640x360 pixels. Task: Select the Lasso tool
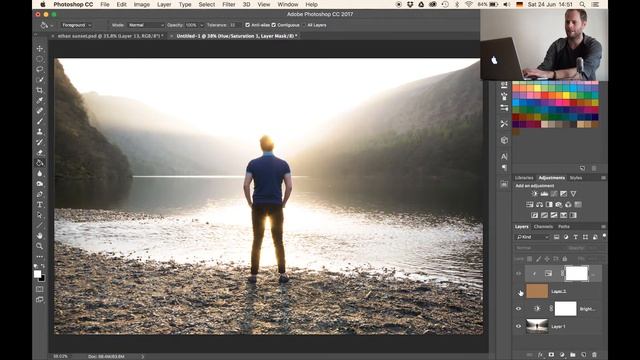[x=40, y=69]
